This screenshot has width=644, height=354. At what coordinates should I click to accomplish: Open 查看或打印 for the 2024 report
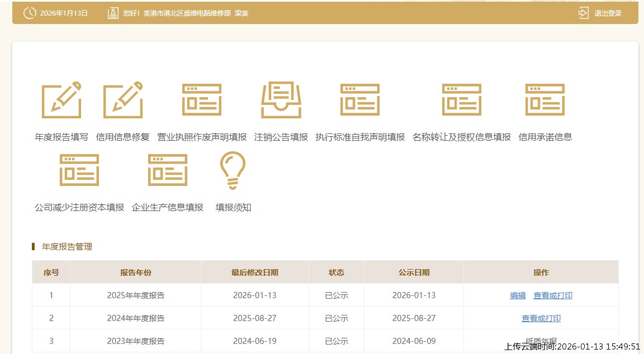tap(541, 318)
